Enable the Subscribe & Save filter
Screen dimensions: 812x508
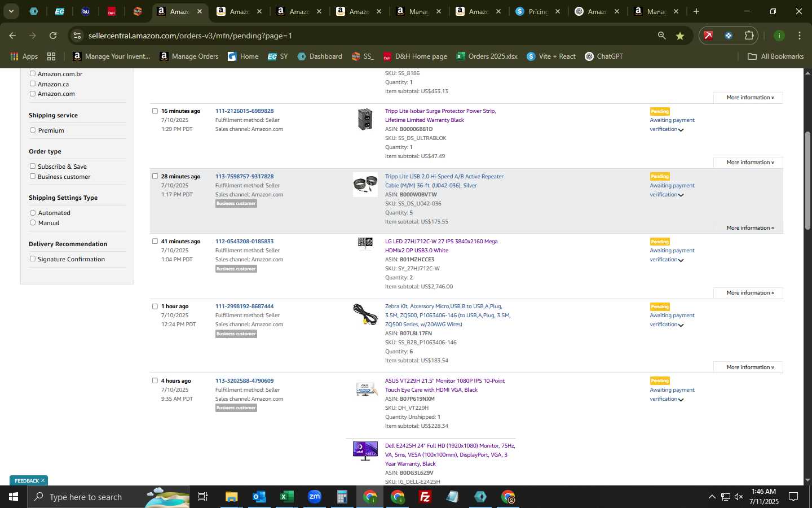pyautogui.click(x=33, y=166)
